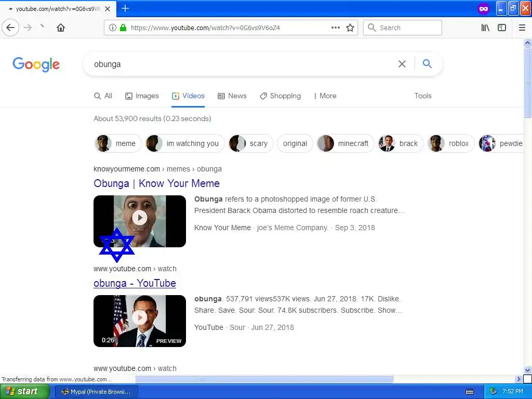
Task: Click the horizontal scrollbar right arrow
Action: [x=518, y=379]
